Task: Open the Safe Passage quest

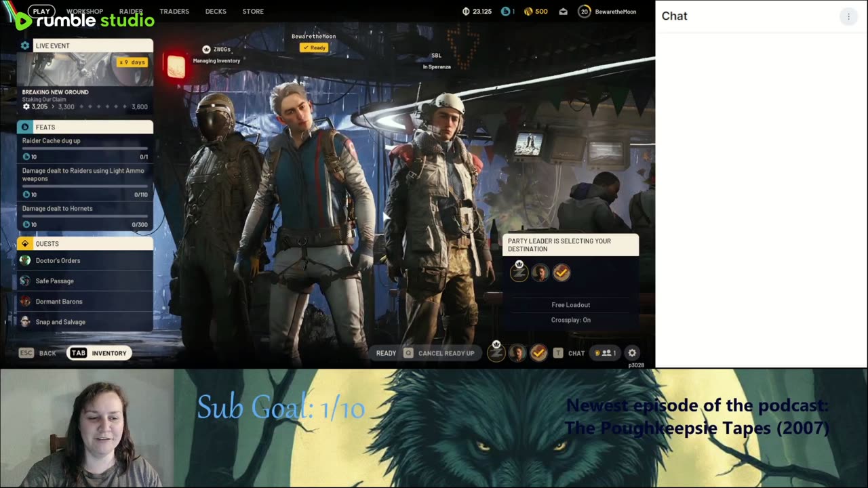Action: 85,281
